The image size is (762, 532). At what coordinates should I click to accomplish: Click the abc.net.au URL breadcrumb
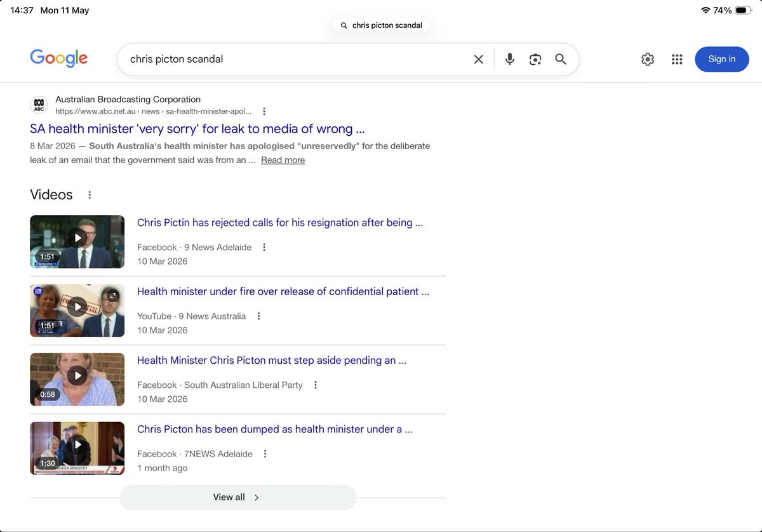coord(153,111)
